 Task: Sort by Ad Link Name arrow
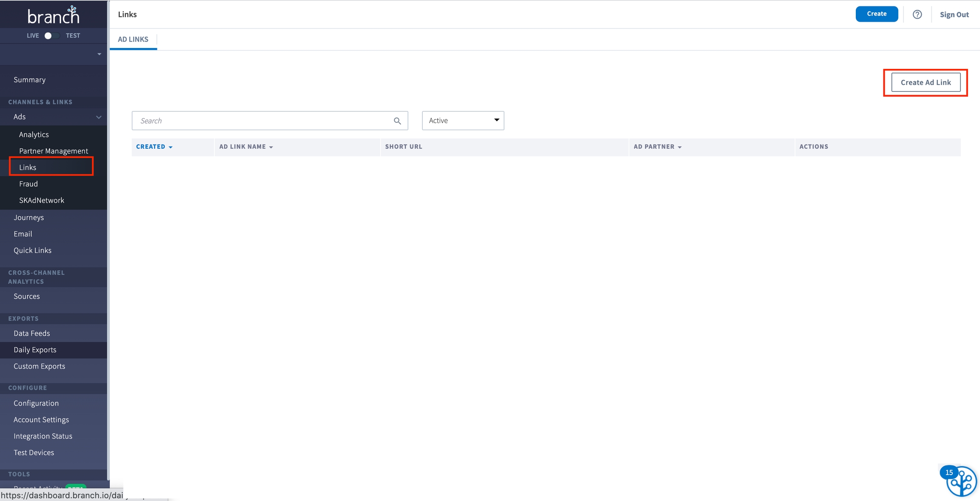[271, 147]
